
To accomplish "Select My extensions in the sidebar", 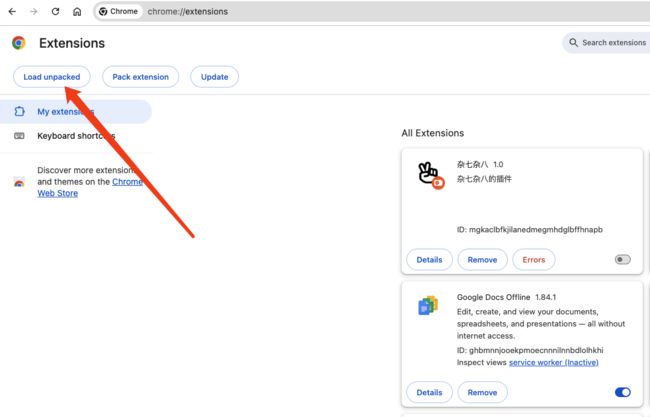I will point(75,112).
